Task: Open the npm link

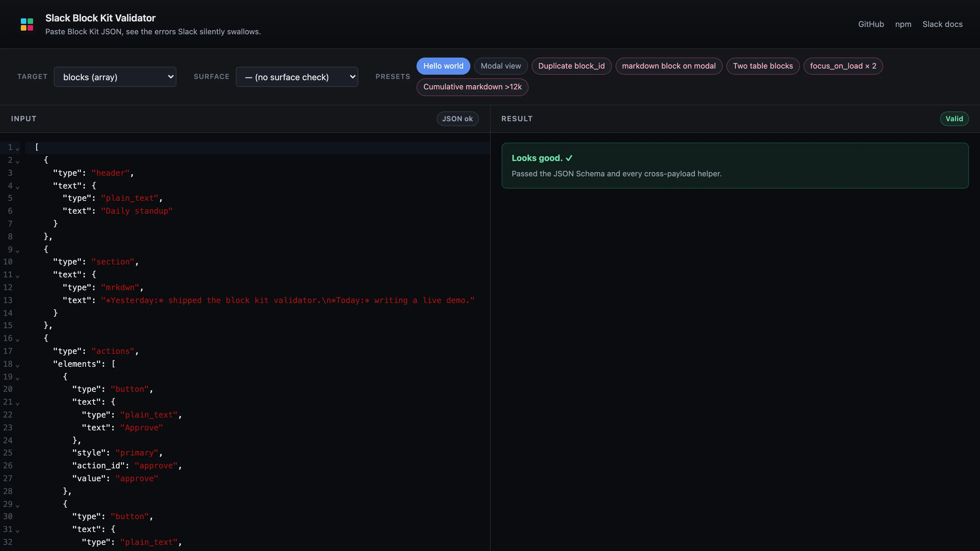Action: click(903, 24)
